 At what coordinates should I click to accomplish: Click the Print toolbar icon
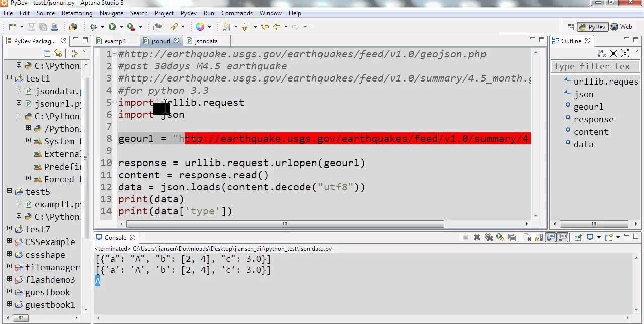54,27
